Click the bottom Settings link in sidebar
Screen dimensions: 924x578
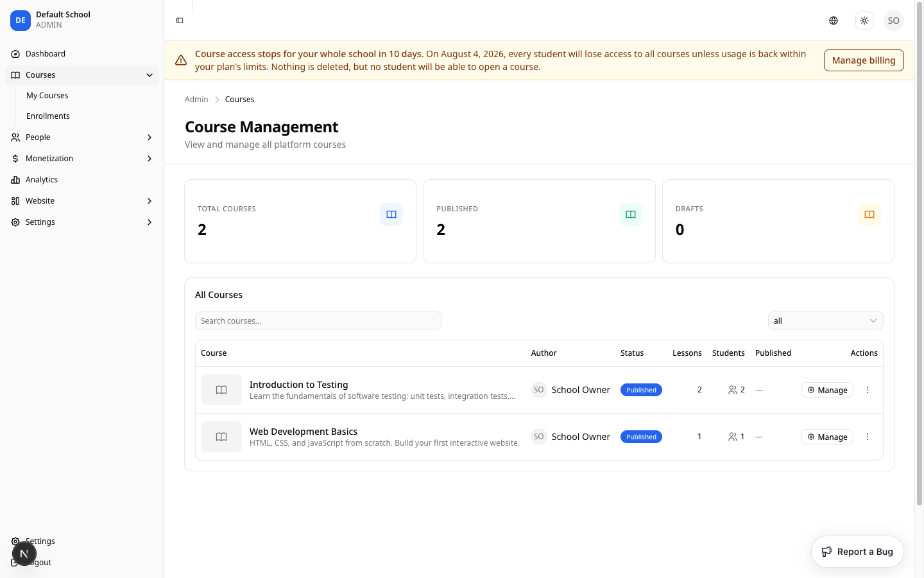82,541
